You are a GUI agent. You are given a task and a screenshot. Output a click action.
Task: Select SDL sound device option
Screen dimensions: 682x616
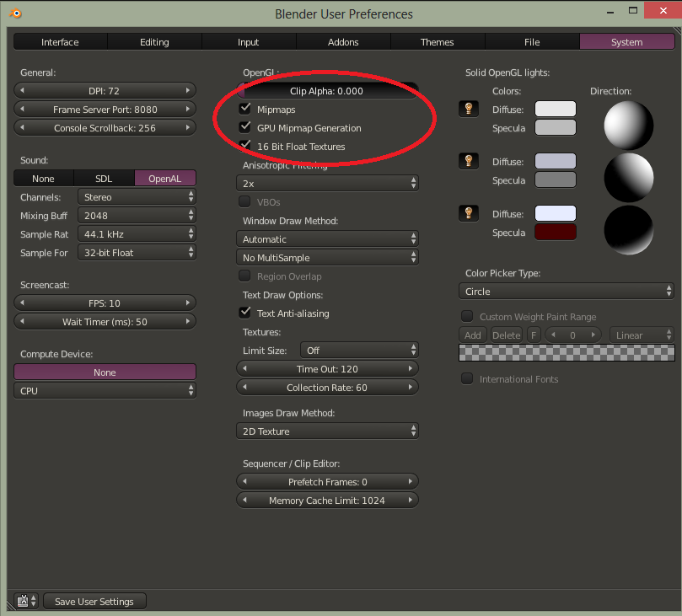pyautogui.click(x=104, y=179)
